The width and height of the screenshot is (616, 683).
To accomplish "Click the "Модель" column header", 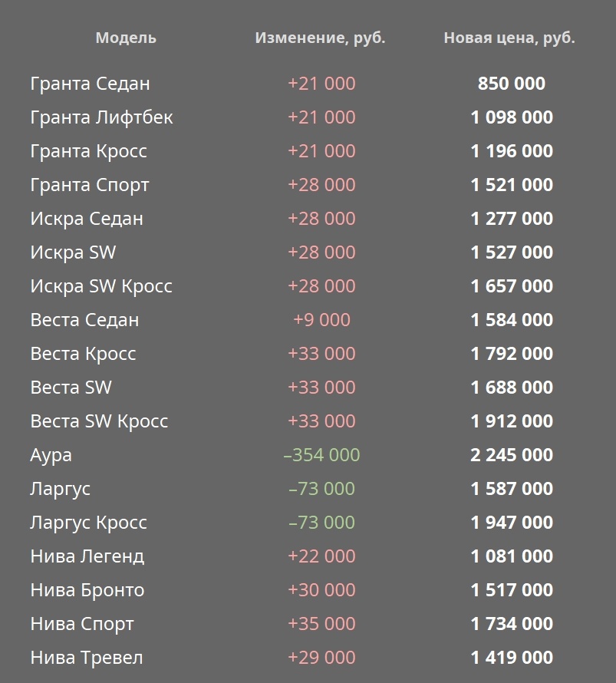I will tap(126, 38).
